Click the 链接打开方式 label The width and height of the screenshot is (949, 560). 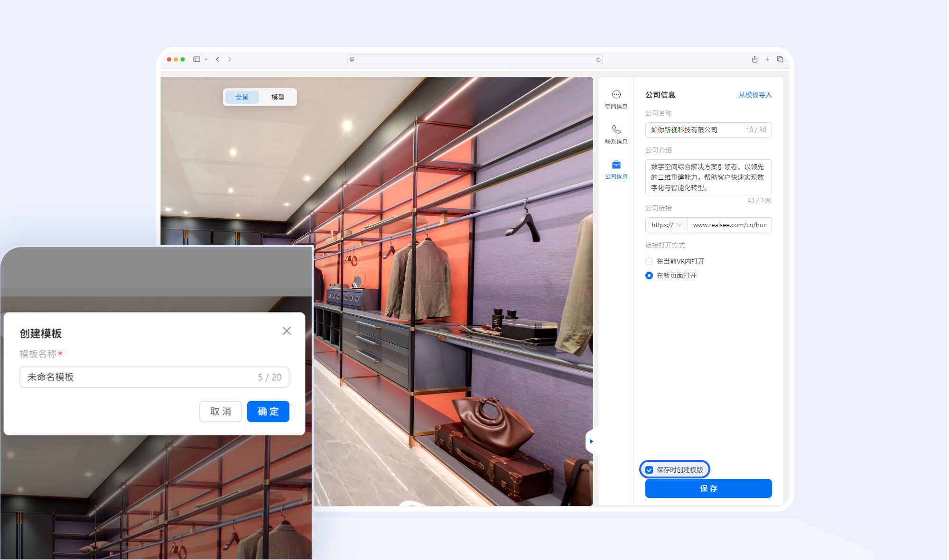point(665,245)
